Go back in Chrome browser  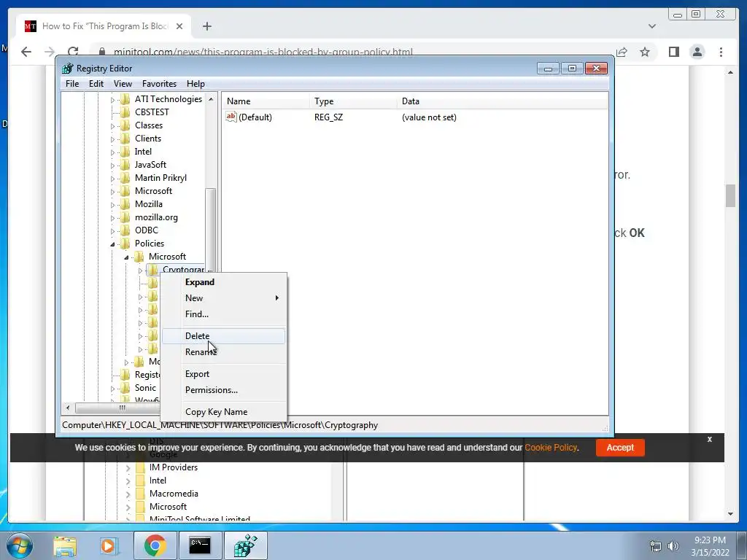point(26,52)
